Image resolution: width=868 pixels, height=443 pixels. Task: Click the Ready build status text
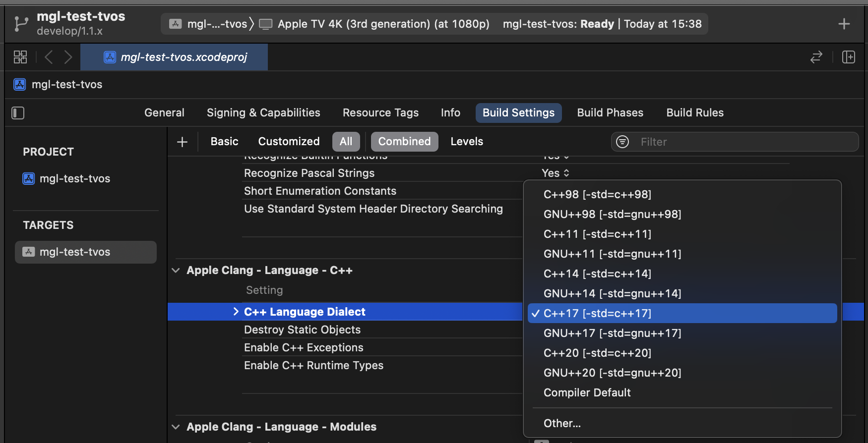tap(597, 24)
